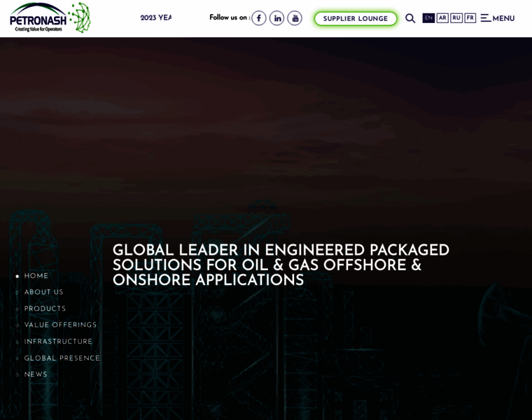
Task: Open the Petronash YouTube channel
Action: [x=295, y=18]
